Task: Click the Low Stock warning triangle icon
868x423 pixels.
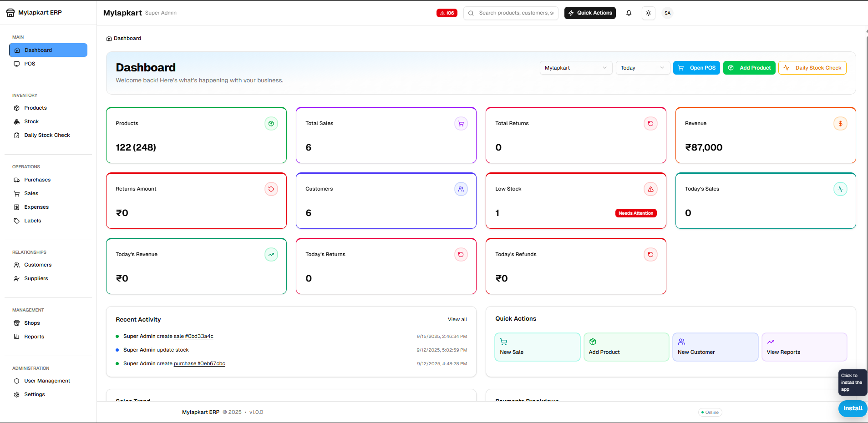Action: [650, 189]
